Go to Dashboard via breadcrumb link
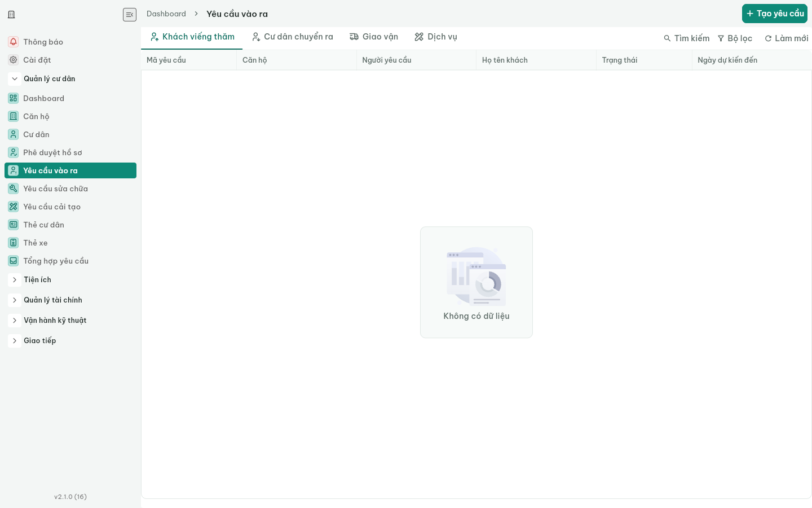The image size is (812, 508). coord(166,14)
